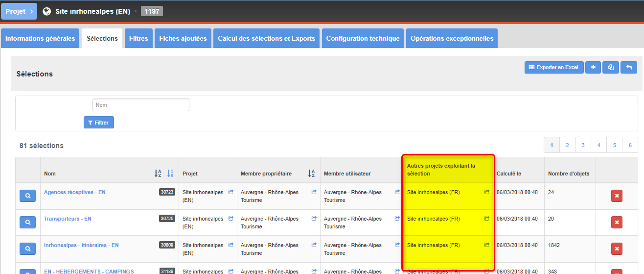Go to the Fiches ajoutées tab

(x=183, y=38)
